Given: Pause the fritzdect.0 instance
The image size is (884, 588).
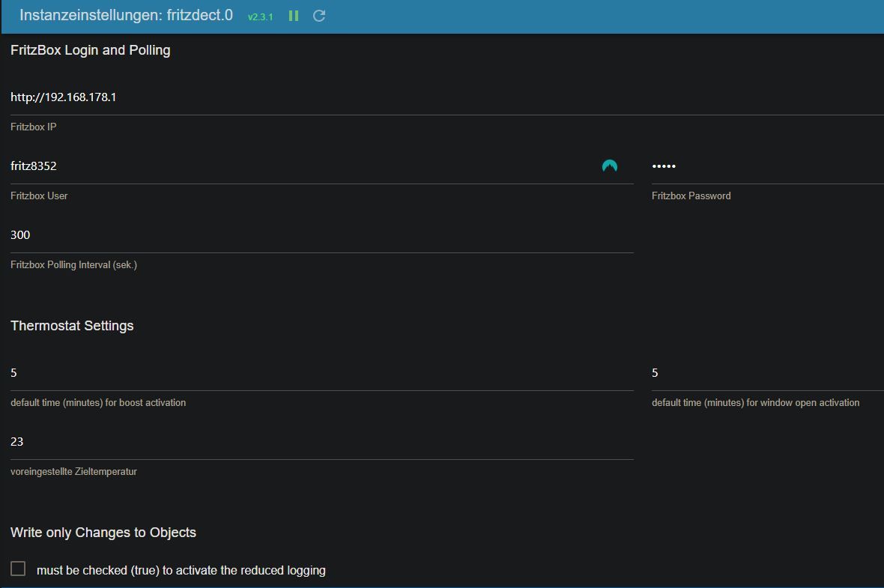Looking at the screenshot, I should pos(293,16).
